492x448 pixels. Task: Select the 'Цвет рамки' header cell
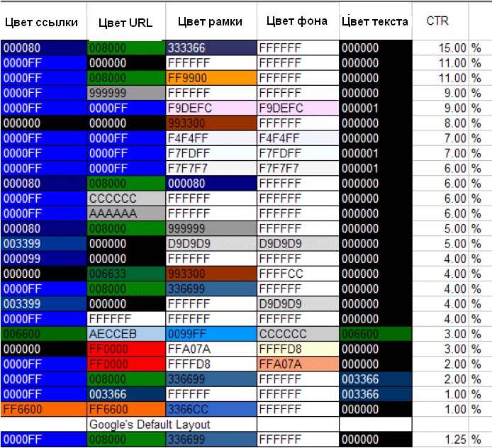[x=211, y=22]
